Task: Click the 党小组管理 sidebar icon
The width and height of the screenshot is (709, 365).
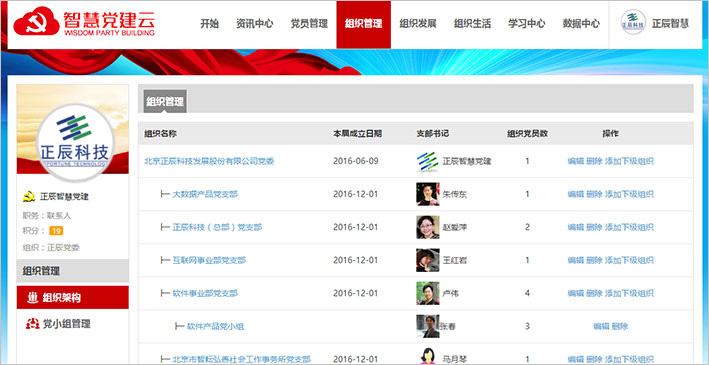Action: (x=32, y=324)
